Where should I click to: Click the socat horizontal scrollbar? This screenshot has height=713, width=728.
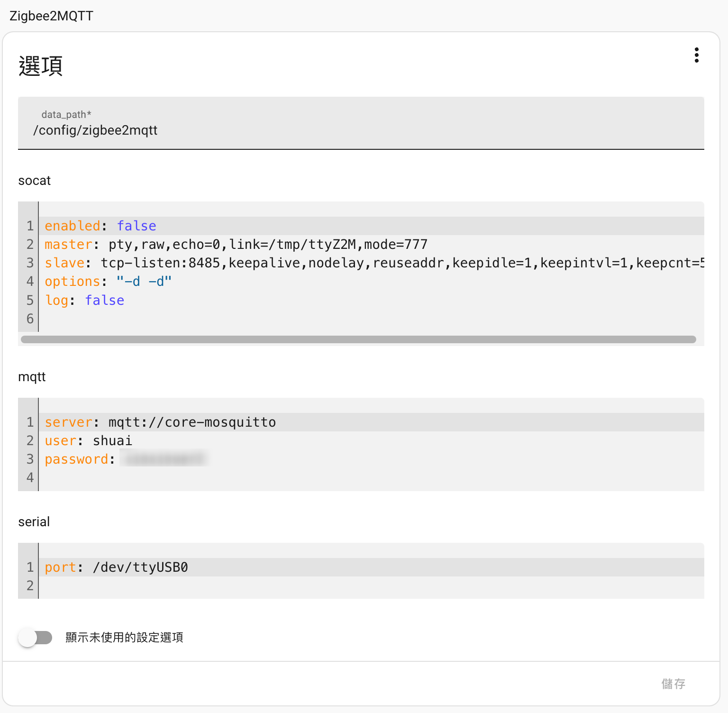pos(358,339)
